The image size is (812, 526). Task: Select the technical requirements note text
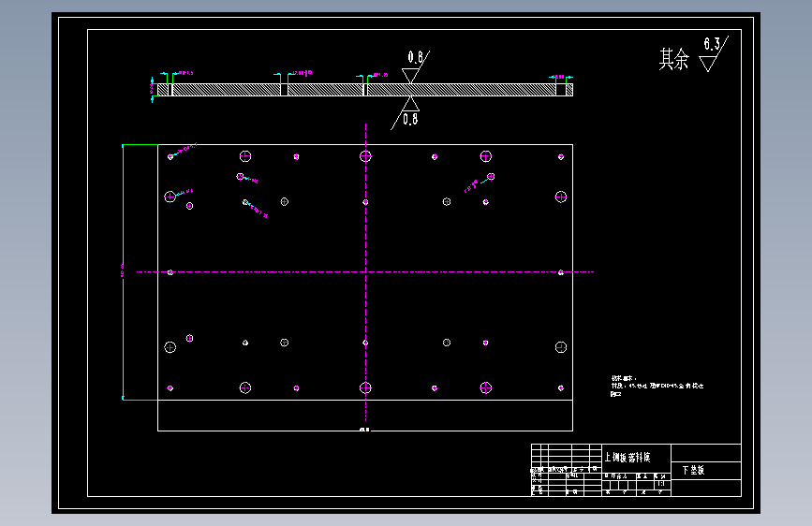click(657, 386)
